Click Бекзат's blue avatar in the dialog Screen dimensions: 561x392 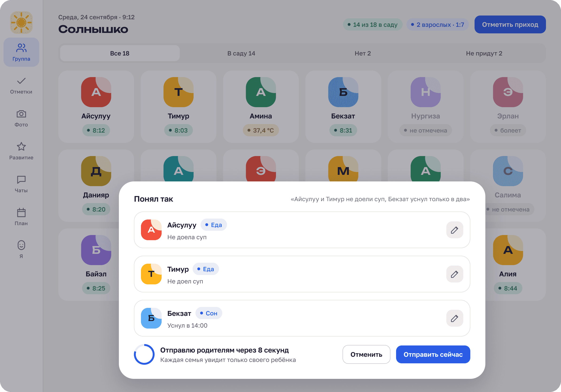[151, 318]
